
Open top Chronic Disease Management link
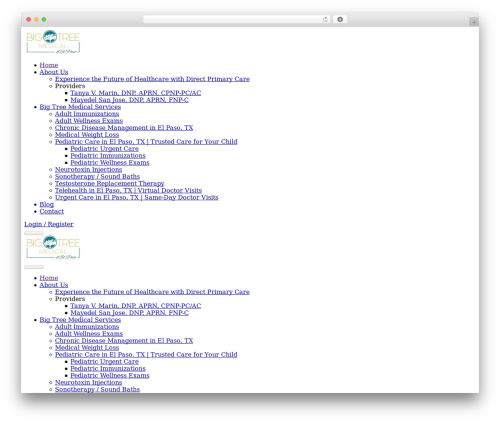point(124,128)
